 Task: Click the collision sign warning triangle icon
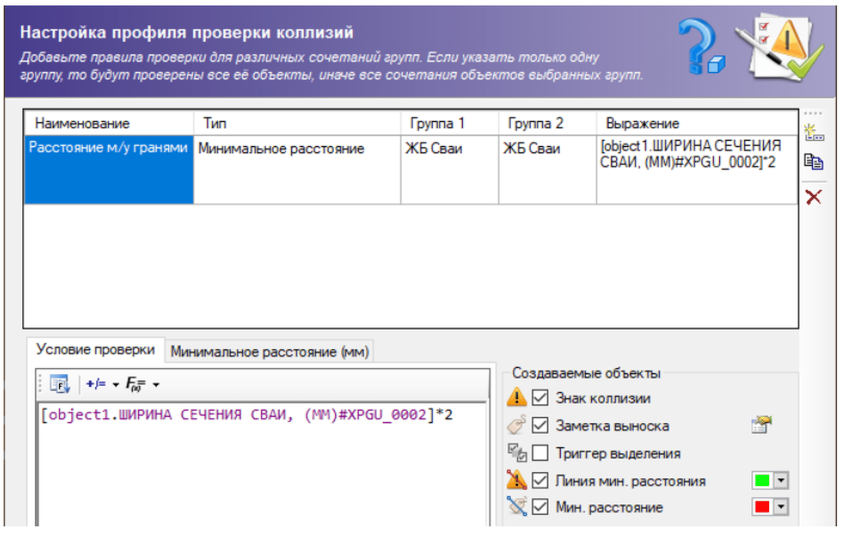517,398
